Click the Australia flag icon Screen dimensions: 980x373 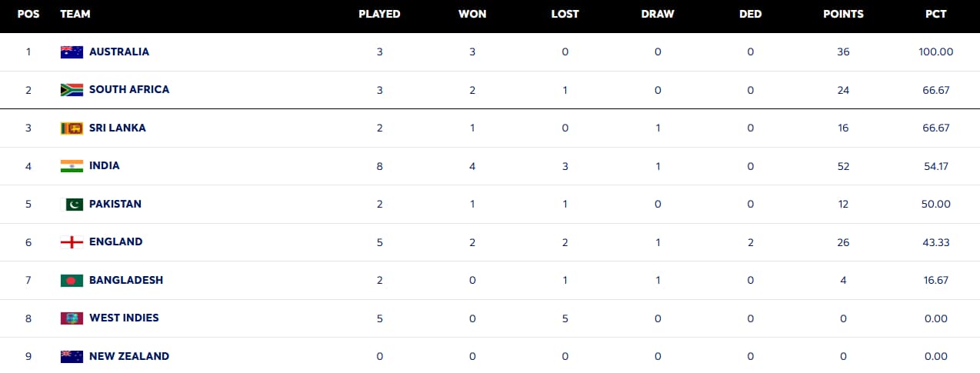[x=72, y=52]
